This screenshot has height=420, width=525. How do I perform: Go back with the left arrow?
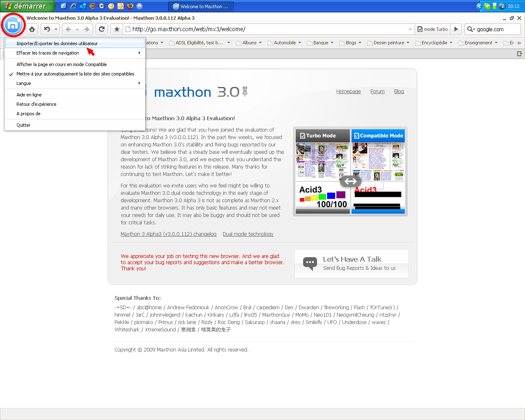click(x=68, y=29)
